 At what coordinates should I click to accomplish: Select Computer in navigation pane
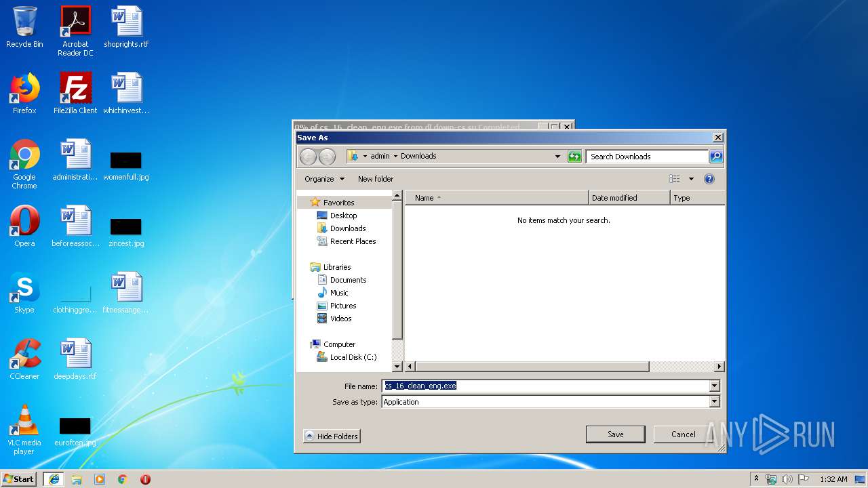tap(339, 344)
